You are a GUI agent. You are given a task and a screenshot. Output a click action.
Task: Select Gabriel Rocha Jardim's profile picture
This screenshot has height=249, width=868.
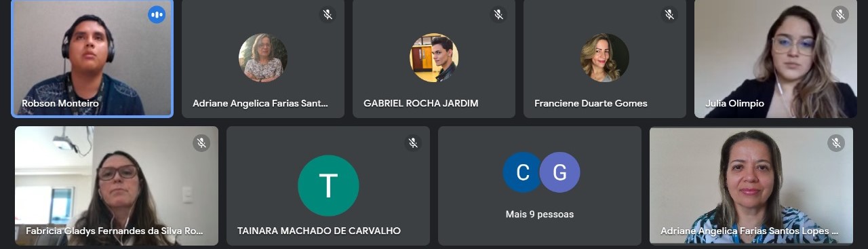434,58
